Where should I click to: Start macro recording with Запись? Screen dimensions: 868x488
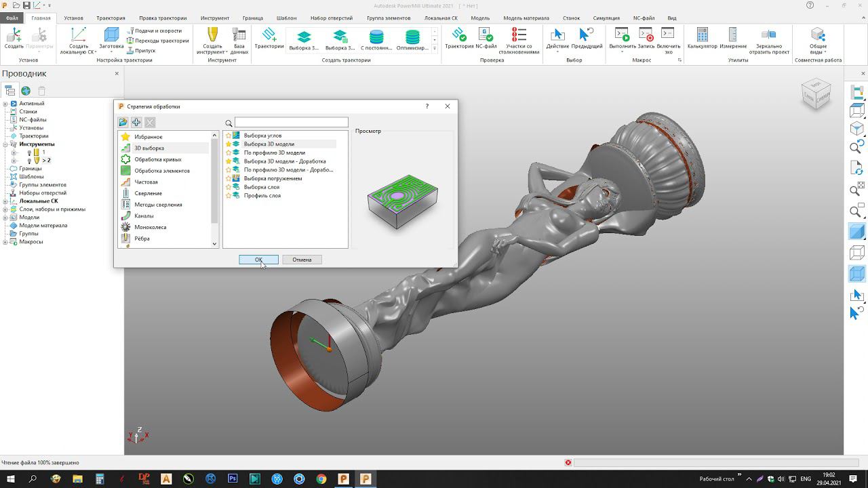(646, 35)
